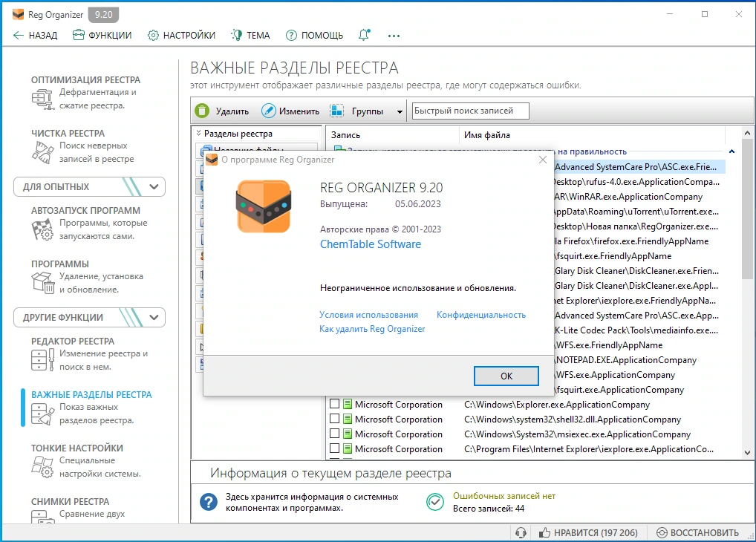756x542 pixels.
Task: Open the Чистка реестра section
Action: point(68,134)
